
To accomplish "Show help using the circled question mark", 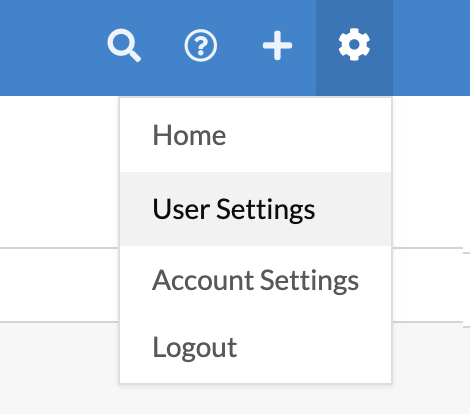I will coord(201,45).
